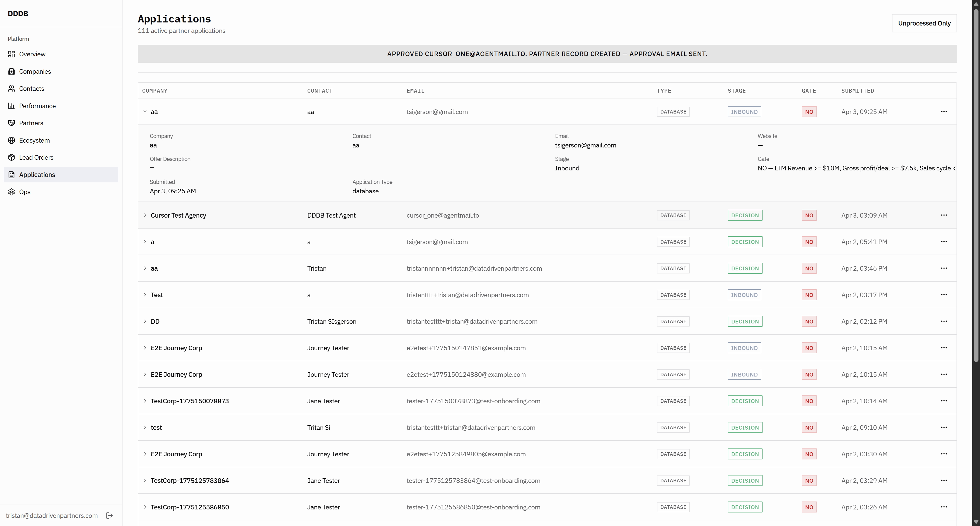Click the logout icon beside user email
Screen dimensions: 980x526
click(x=109, y=515)
